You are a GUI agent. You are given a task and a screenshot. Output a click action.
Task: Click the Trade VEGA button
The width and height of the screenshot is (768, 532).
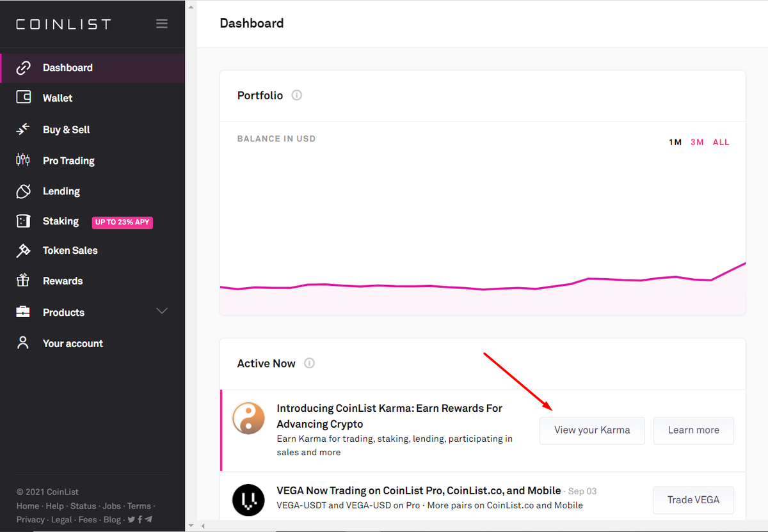click(x=694, y=500)
